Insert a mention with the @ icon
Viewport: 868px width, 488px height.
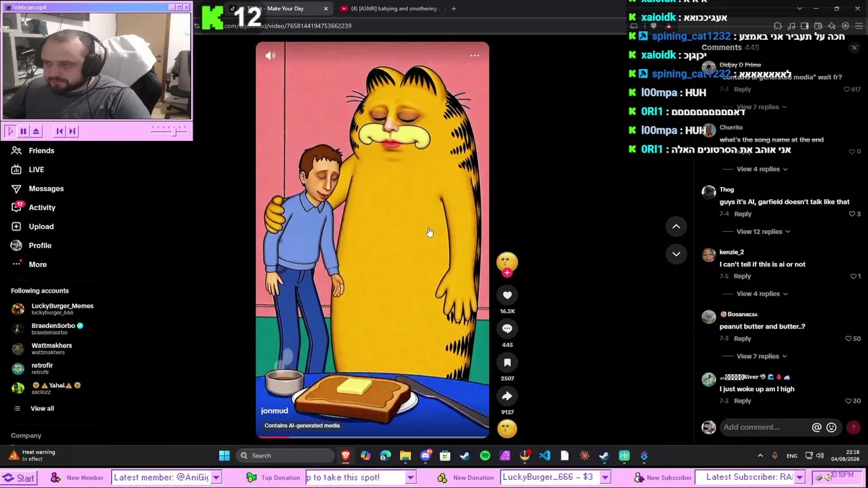click(x=816, y=428)
